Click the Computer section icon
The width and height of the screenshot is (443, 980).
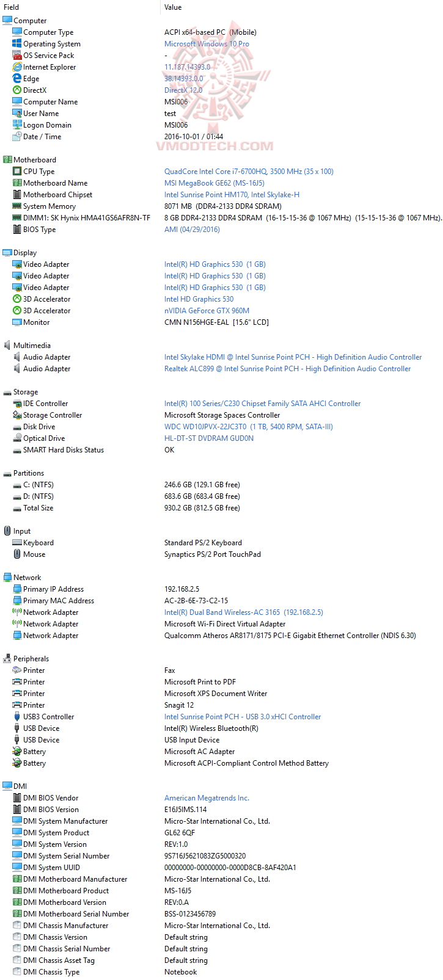click(x=7, y=20)
